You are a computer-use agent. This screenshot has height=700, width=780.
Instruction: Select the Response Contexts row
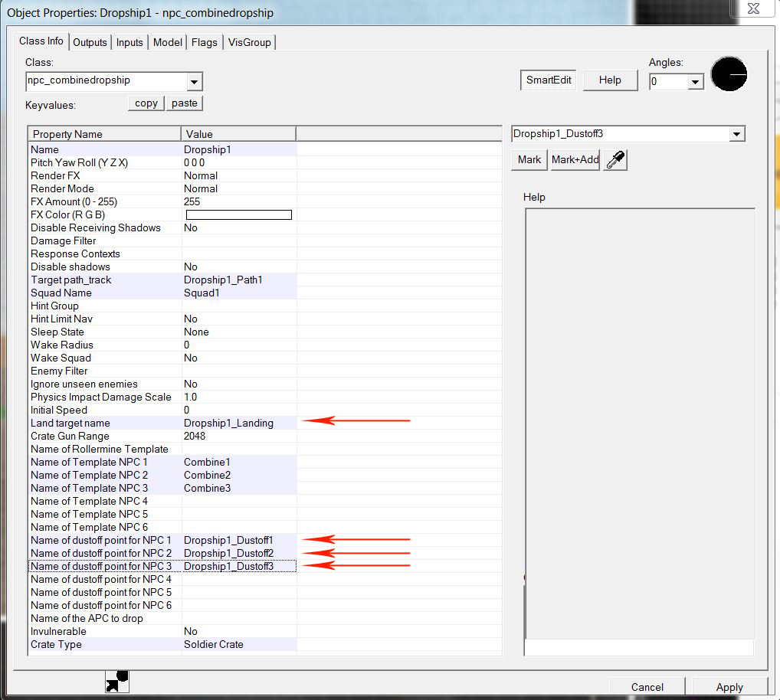162,254
